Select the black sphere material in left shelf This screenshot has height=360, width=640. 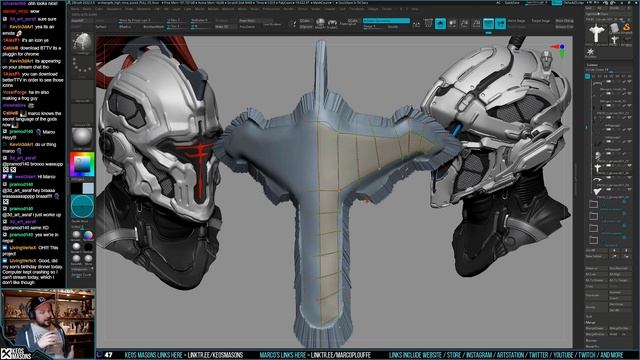88,247
